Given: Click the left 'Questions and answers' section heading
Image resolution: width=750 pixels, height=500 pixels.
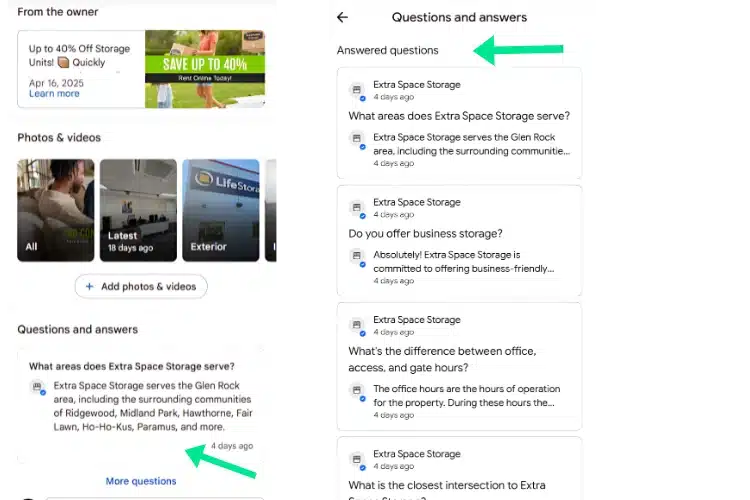Looking at the screenshot, I should tap(77, 330).
